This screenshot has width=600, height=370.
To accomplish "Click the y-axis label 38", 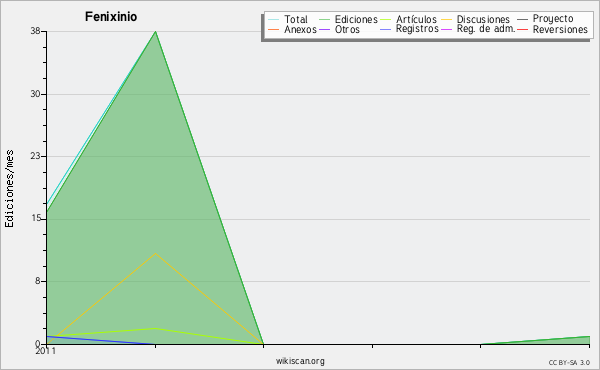I will (x=36, y=31).
